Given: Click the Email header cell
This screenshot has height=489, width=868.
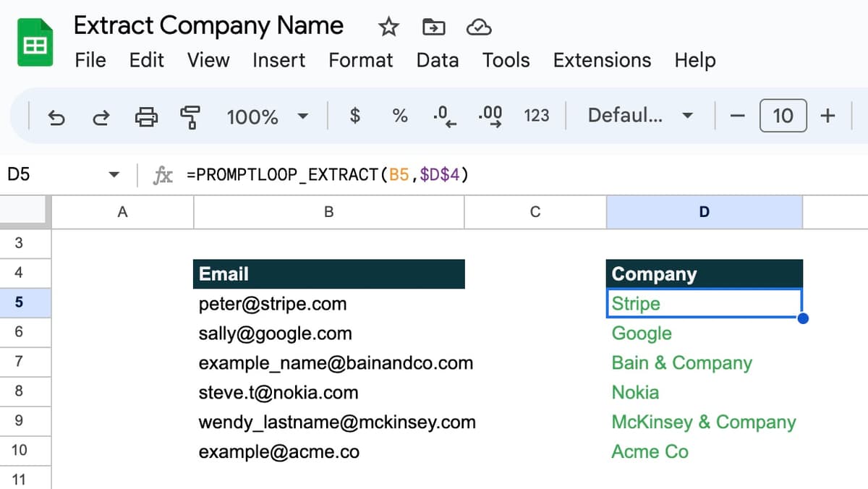Looking at the screenshot, I should click(329, 274).
